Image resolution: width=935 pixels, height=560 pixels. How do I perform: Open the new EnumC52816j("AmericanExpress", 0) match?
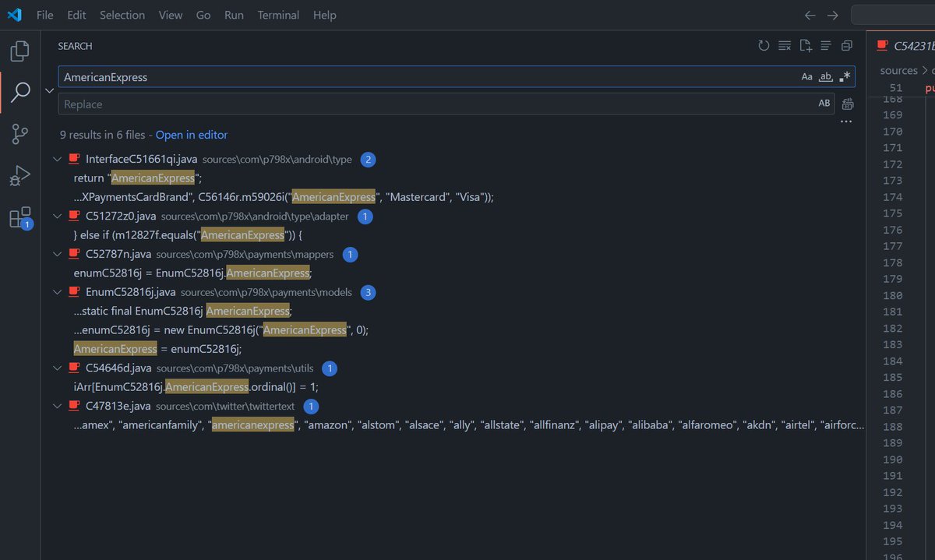221,329
